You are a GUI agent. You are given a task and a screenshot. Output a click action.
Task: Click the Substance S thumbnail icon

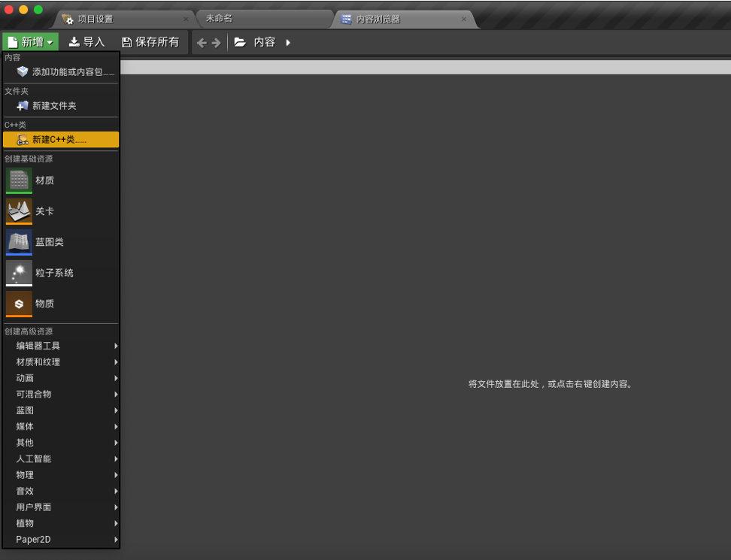[x=19, y=304]
